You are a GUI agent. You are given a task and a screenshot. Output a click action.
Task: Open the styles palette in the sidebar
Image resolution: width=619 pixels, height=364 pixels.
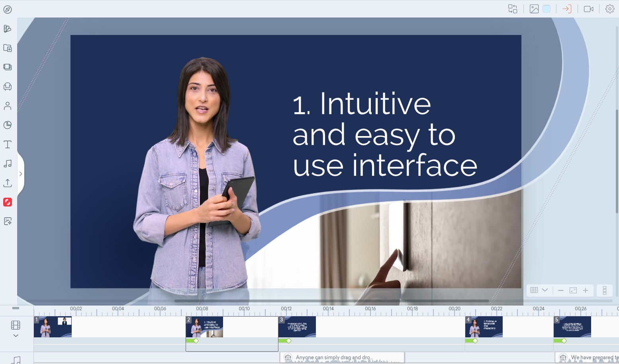click(x=8, y=29)
